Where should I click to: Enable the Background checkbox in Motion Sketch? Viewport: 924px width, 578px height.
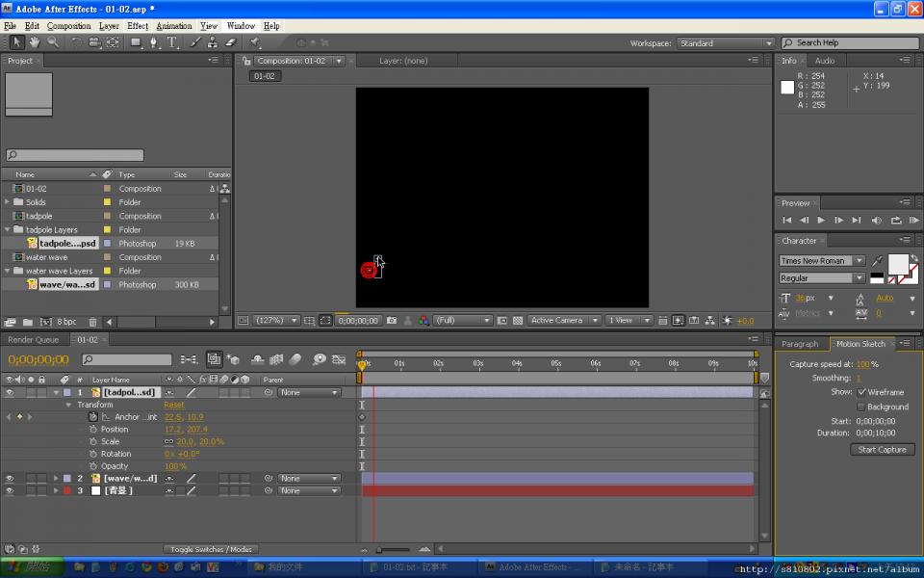tap(861, 407)
